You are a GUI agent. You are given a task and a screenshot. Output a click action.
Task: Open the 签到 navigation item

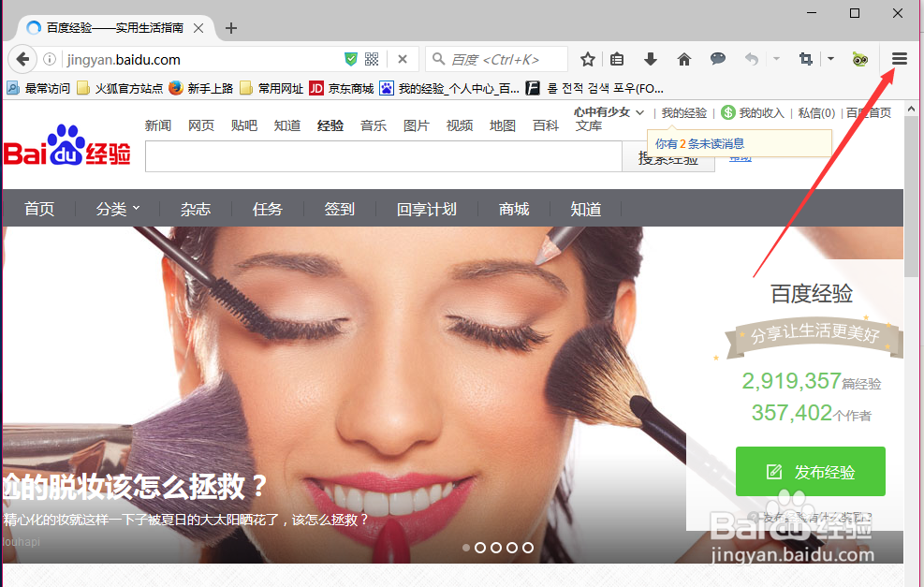pos(339,209)
